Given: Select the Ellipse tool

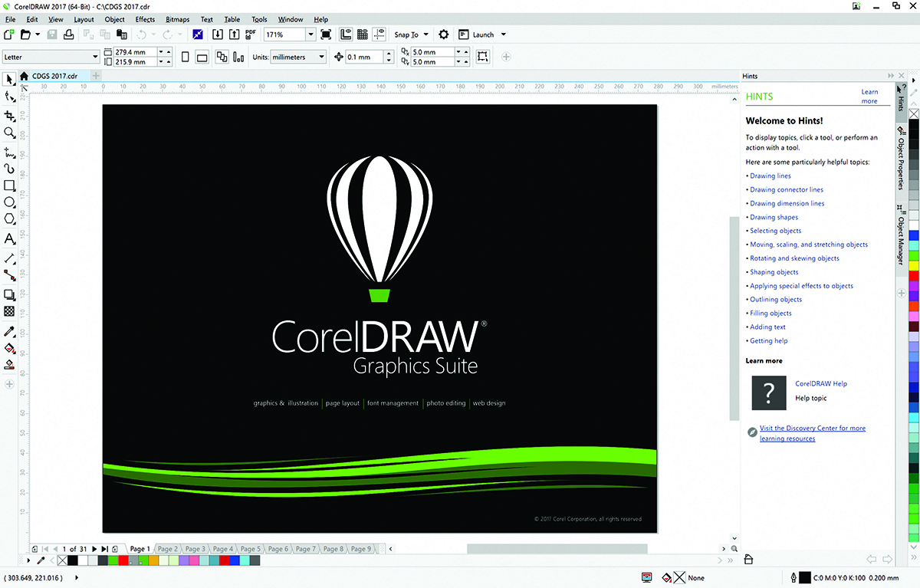Looking at the screenshot, I should 9,202.
